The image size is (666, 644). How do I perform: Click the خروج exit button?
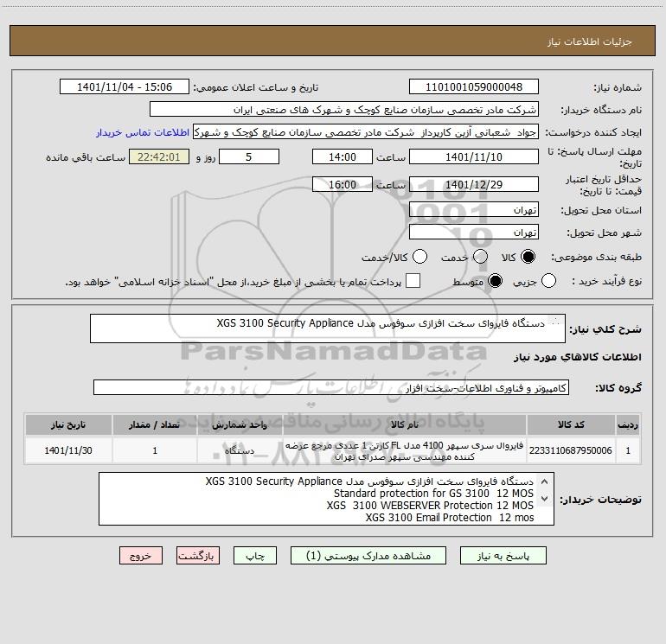141,556
